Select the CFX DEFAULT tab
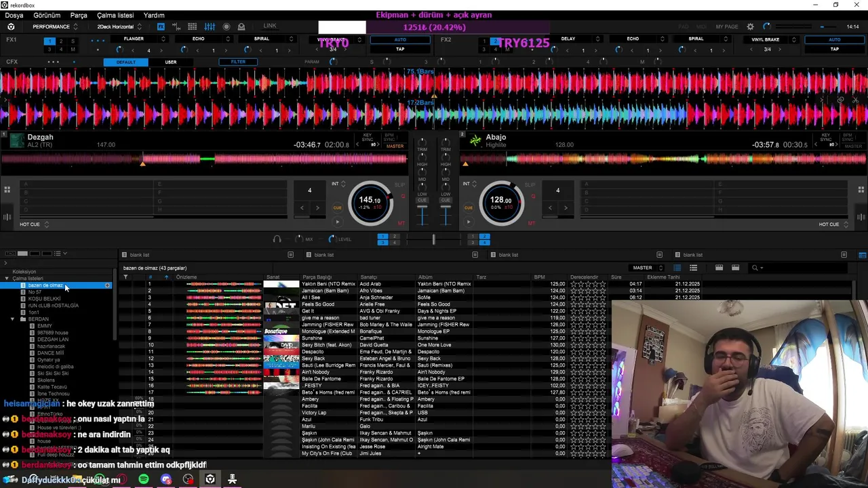The width and height of the screenshot is (868, 488). click(125, 62)
